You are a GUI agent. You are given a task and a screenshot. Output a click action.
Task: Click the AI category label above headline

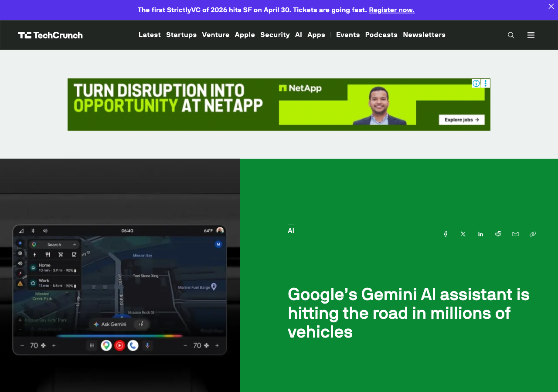291,231
